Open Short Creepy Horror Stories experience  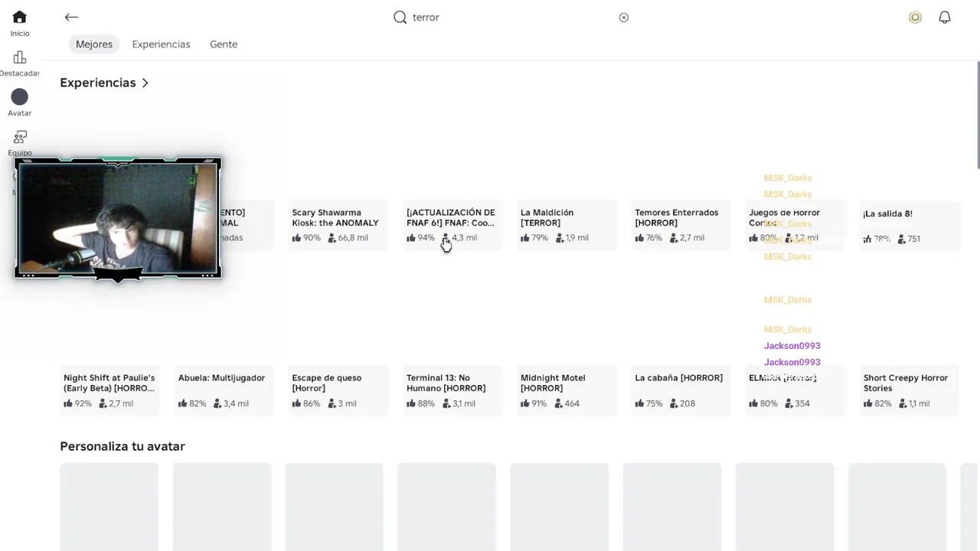[906, 383]
